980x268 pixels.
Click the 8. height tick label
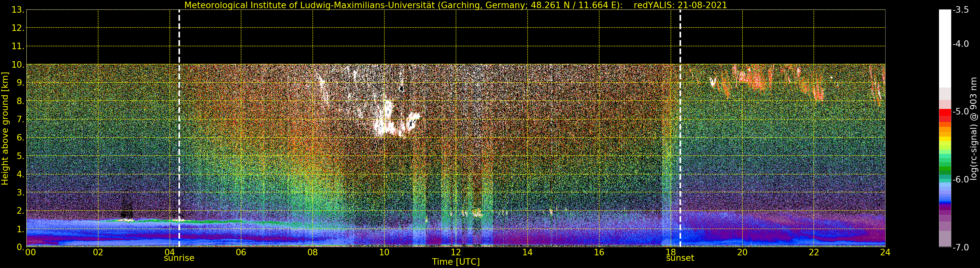click(20, 101)
